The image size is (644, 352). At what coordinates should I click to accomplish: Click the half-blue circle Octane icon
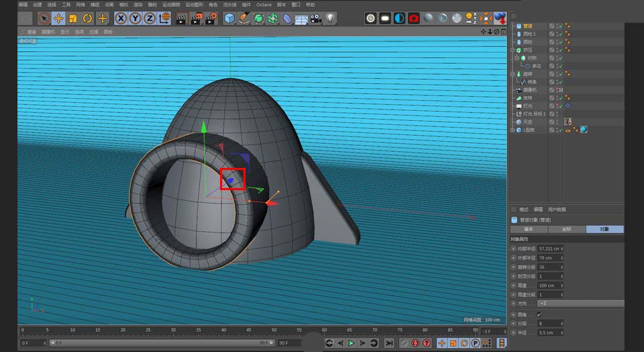(400, 19)
